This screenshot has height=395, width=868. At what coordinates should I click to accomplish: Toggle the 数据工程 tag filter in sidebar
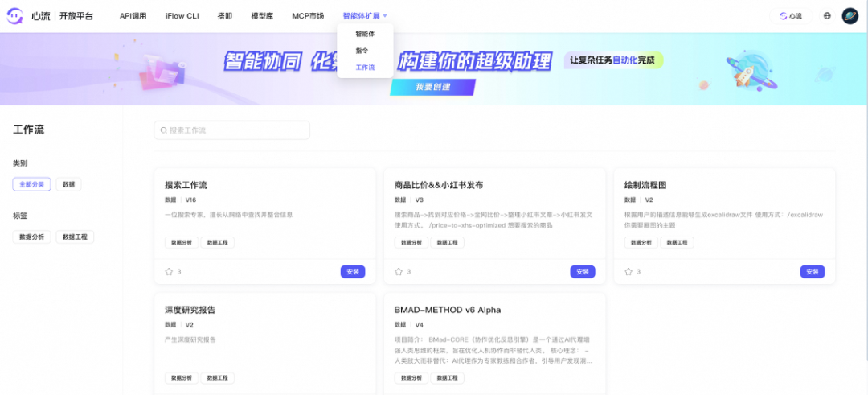pyautogui.click(x=75, y=237)
